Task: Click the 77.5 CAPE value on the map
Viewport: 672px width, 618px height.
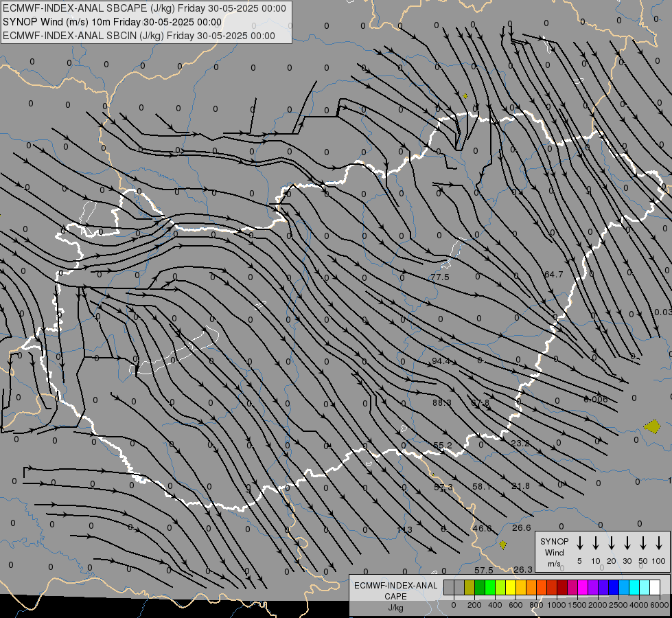Action: click(x=440, y=277)
